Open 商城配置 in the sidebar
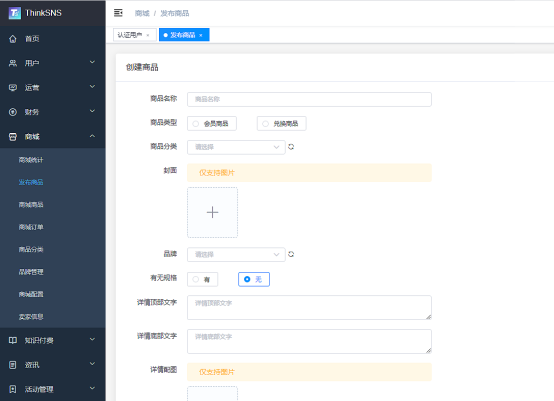 31,294
